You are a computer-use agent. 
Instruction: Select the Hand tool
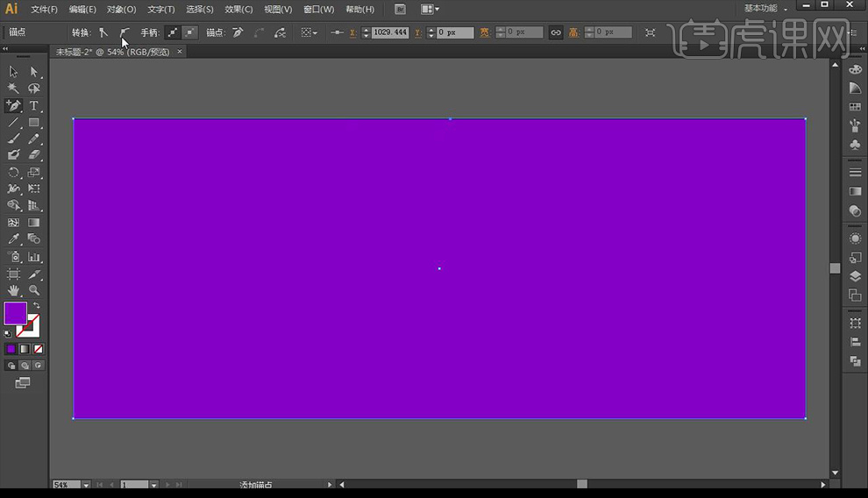pyautogui.click(x=13, y=290)
